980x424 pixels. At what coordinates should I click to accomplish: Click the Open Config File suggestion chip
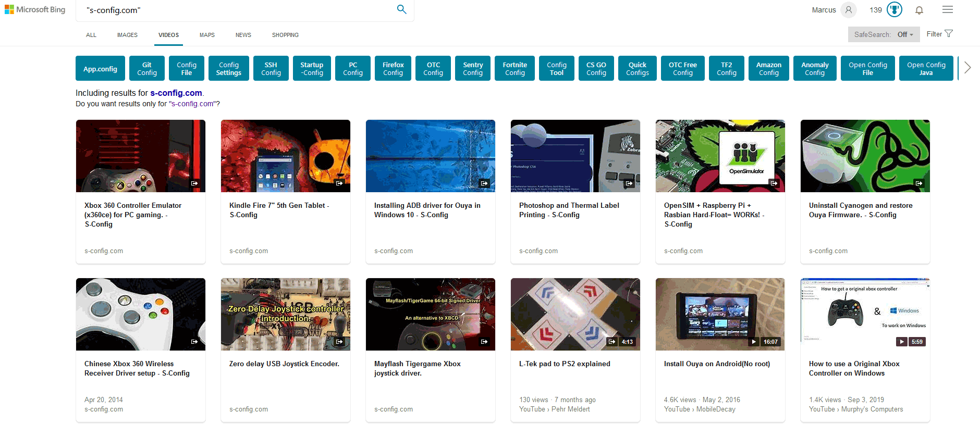[x=868, y=68]
